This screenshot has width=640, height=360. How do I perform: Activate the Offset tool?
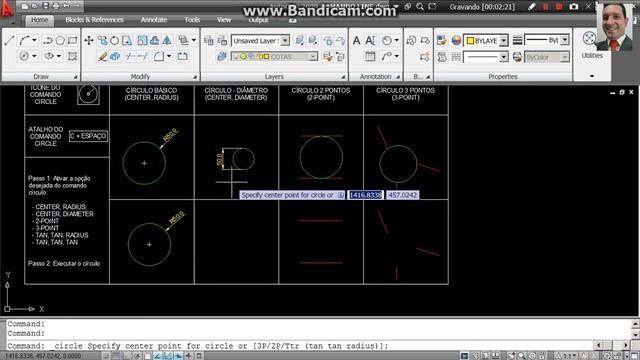point(154,40)
